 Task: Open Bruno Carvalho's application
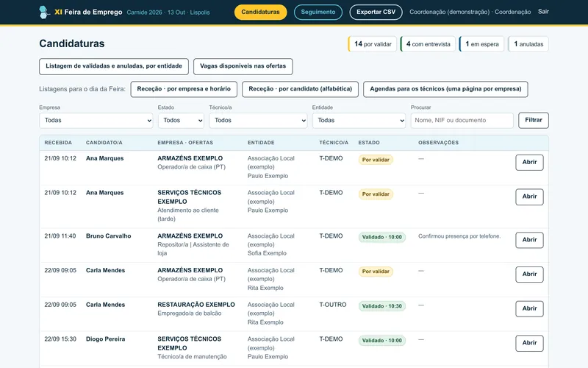(x=529, y=240)
